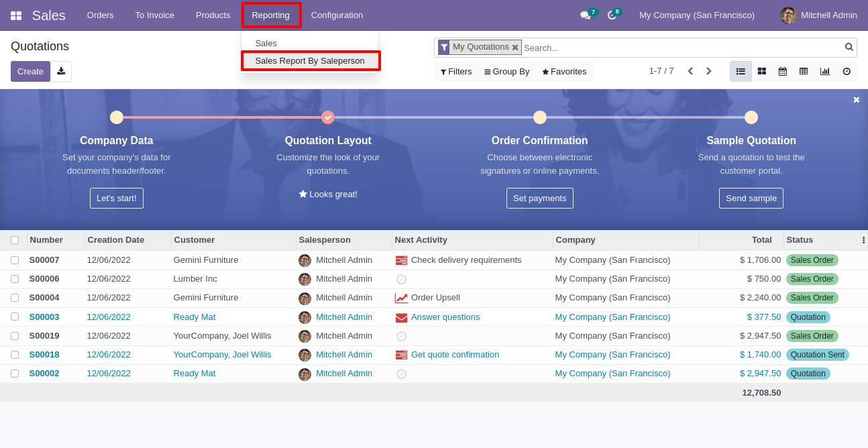Open company switcher My Company (San Francisco)
Image resolution: width=868 pixels, height=448 pixels.
pos(697,15)
